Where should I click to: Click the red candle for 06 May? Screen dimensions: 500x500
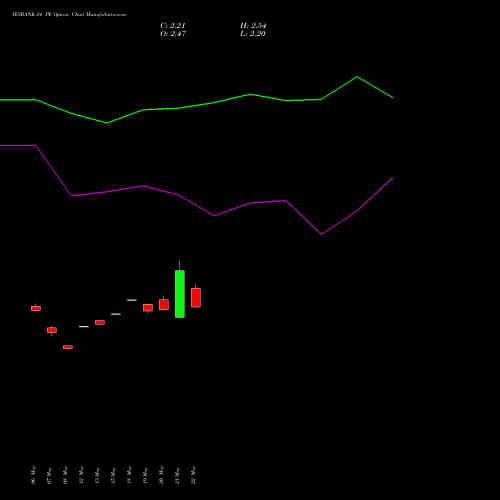pyautogui.click(x=36, y=309)
